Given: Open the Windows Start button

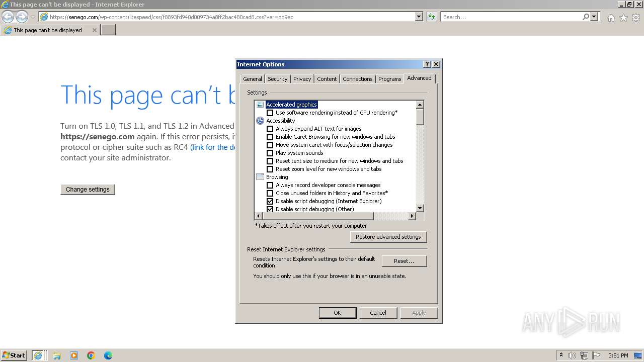Looking at the screenshot, I should click(14, 355).
